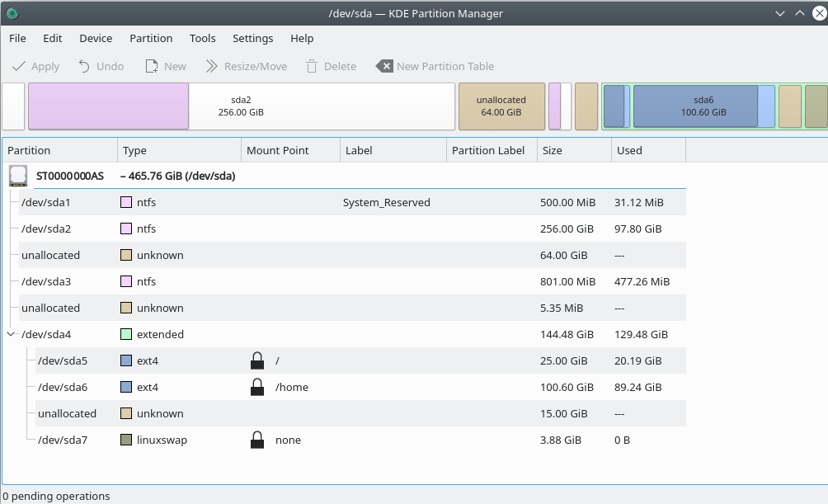The image size is (828, 504).
Task: Click the Delete partition toolbar icon
Action: (x=312, y=66)
